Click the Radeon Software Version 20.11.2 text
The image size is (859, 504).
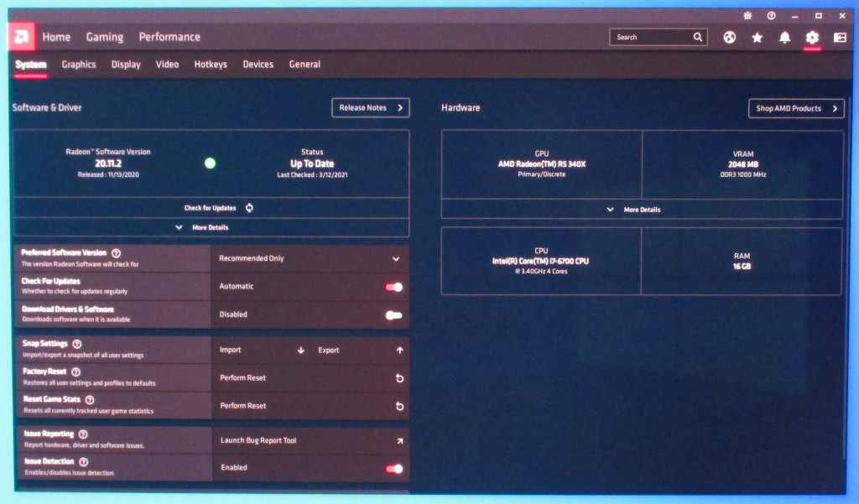click(108, 164)
